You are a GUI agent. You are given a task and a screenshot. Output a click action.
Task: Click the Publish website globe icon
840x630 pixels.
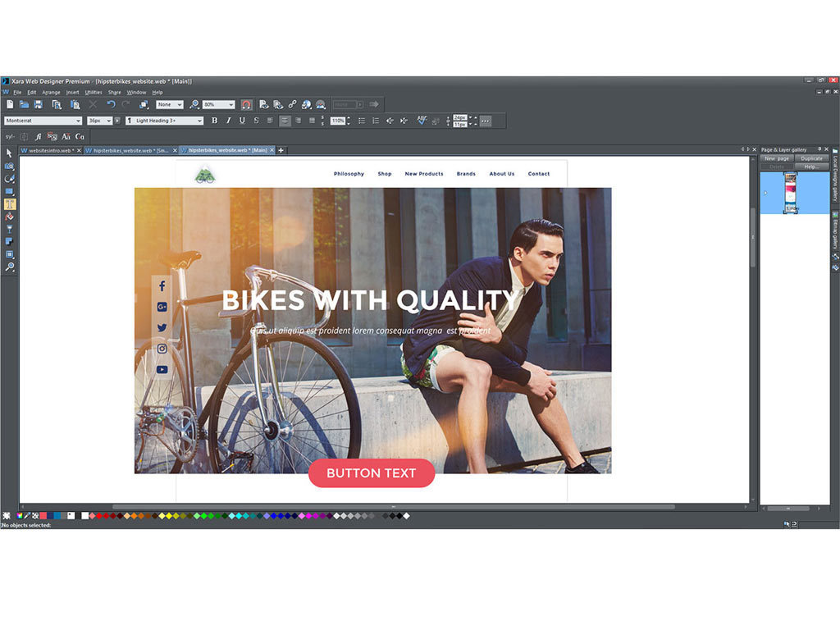[x=307, y=104]
